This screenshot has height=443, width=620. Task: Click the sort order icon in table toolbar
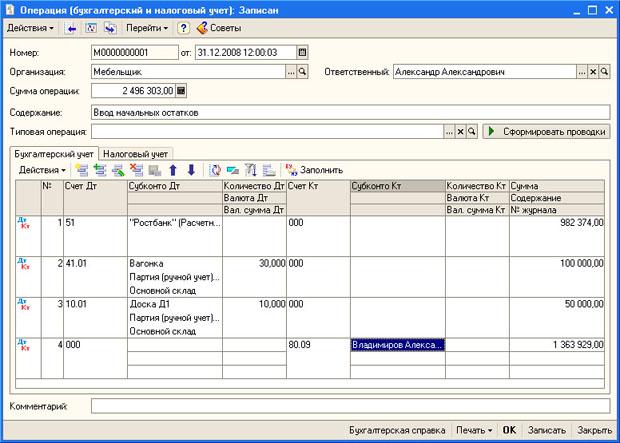click(251, 170)
